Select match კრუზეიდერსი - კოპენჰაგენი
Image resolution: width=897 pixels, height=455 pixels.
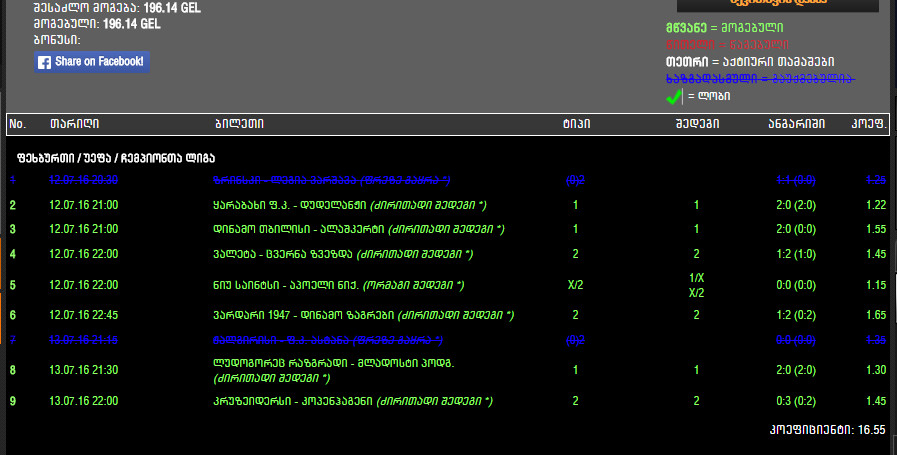tap(352, 401)
